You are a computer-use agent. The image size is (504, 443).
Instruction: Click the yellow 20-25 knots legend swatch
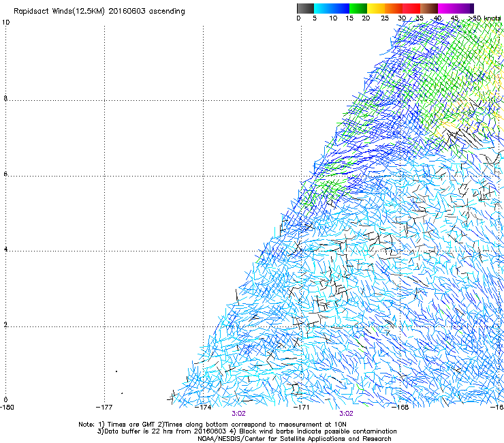(376, 8)
